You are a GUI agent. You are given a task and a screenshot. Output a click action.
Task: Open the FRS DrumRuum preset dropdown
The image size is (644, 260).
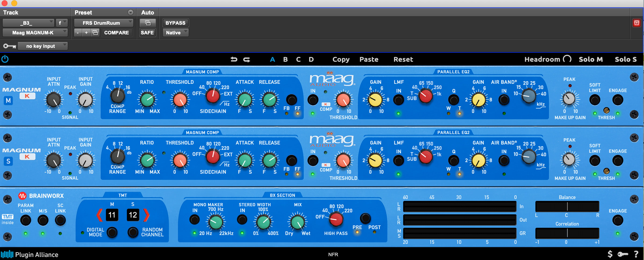pos(103,23)
